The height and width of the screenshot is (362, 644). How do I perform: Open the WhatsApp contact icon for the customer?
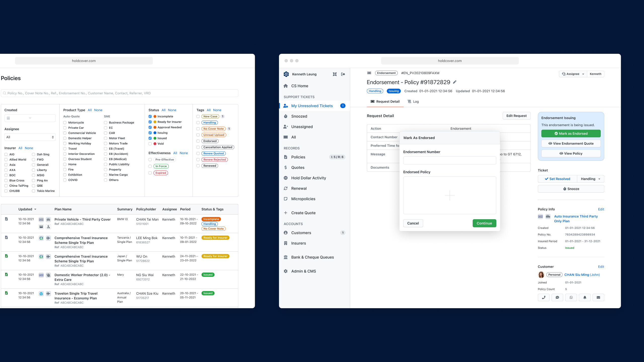571,297
